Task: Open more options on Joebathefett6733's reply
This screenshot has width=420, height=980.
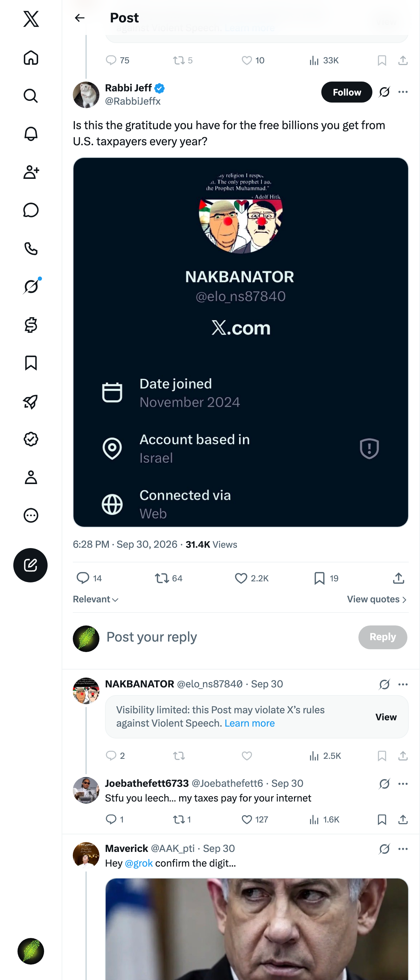Action: 403,783
